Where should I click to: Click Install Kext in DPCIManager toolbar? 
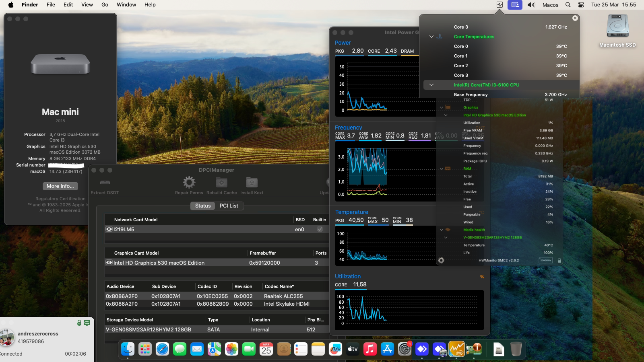point(252,182)
